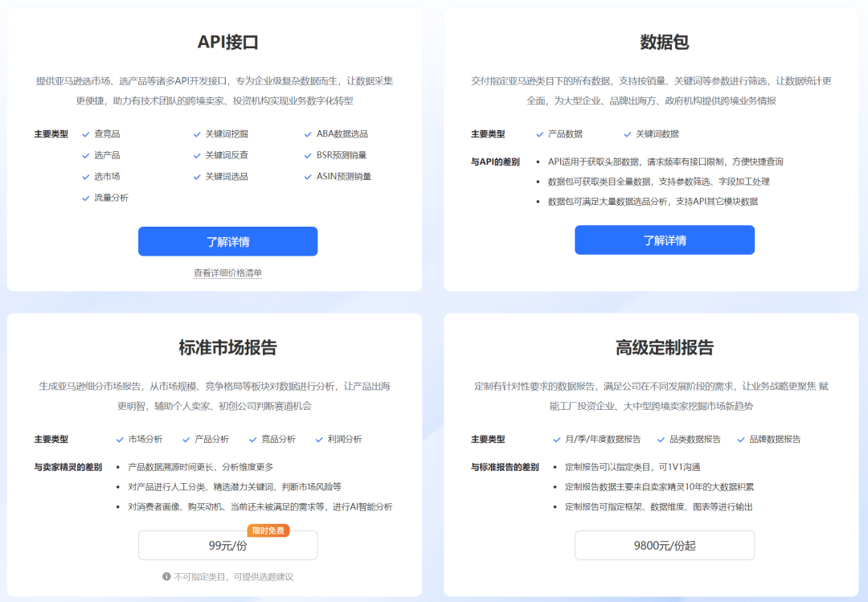
Task: Select the 品类数据报告 entry
Action: [x=696, y=440]
